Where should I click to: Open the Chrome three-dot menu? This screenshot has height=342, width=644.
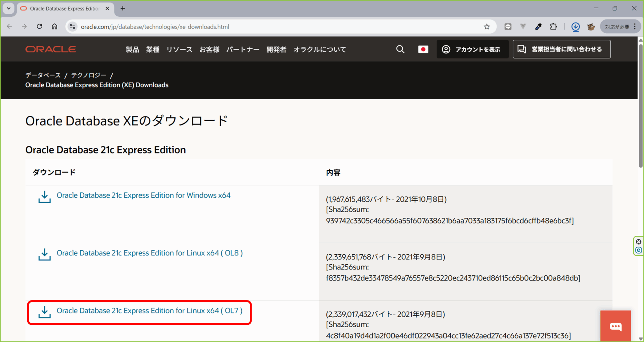(635, 26)
